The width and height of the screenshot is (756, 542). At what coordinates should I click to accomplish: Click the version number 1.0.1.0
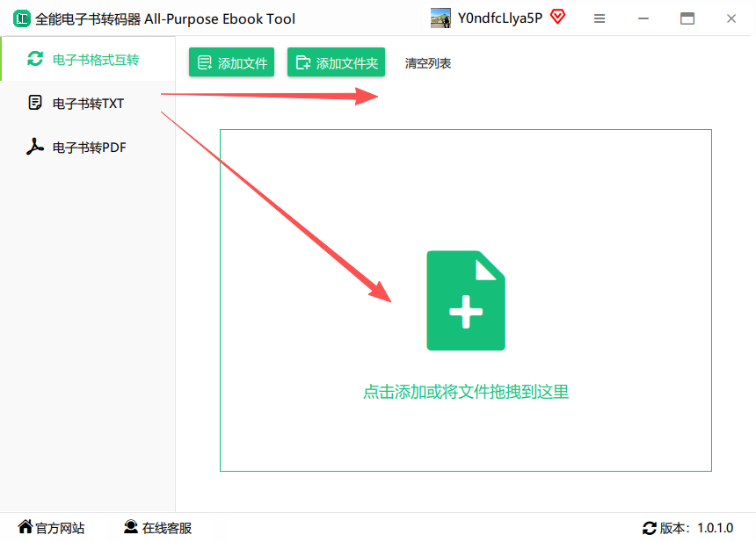(715, 528)
